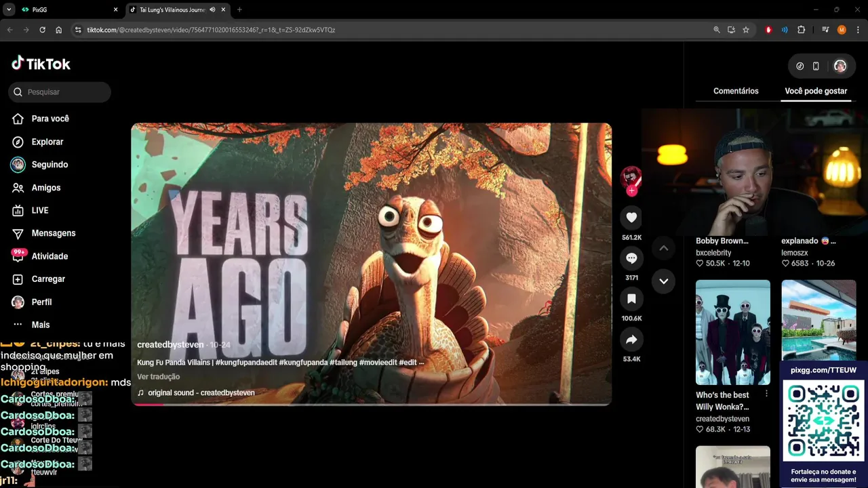Click the phone app icon in top-right pill
This screenshot has width=868, height=488.
click(x=816, y=66)
